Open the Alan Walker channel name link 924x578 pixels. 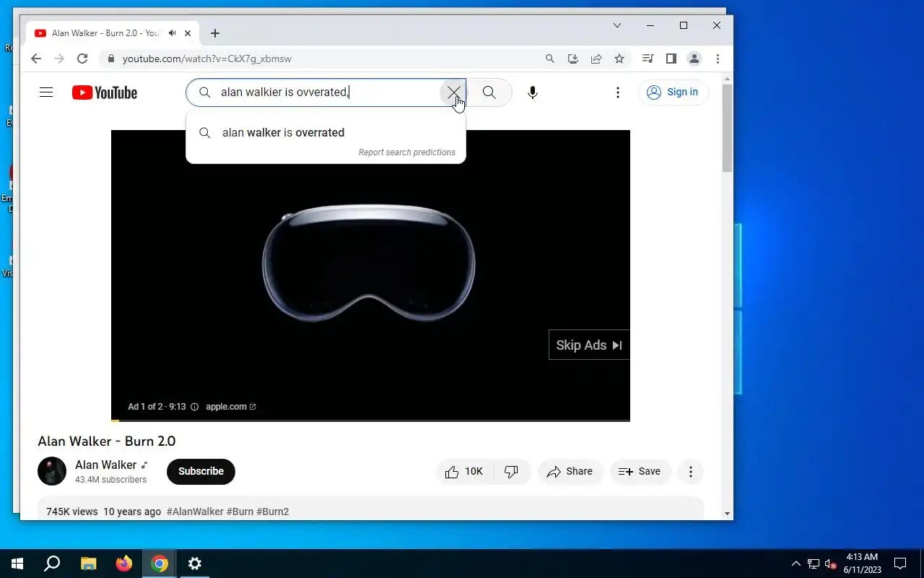click(x=105, y=465)
